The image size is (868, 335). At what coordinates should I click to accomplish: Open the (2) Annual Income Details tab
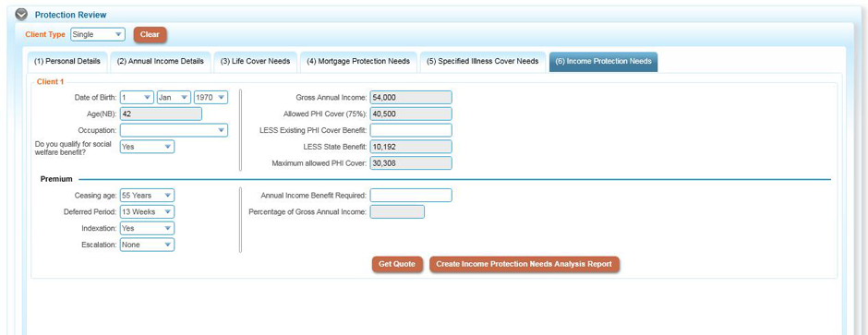161,61
